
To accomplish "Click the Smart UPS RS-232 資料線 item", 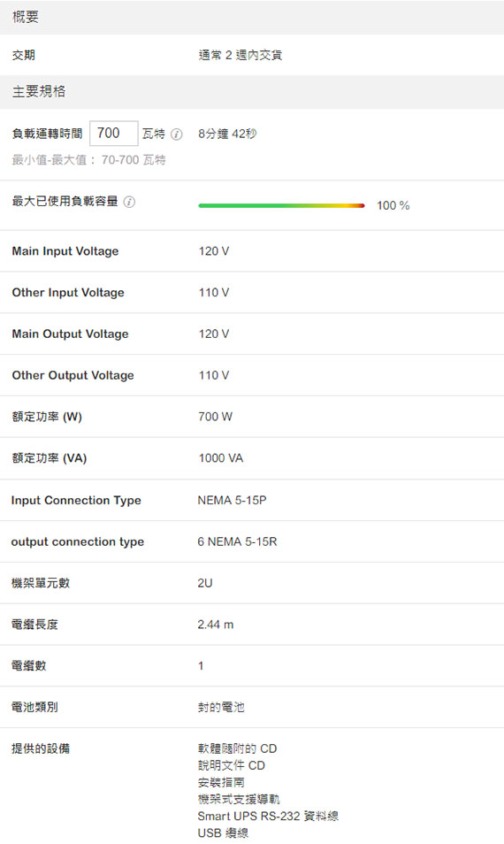I will point(268,816).
